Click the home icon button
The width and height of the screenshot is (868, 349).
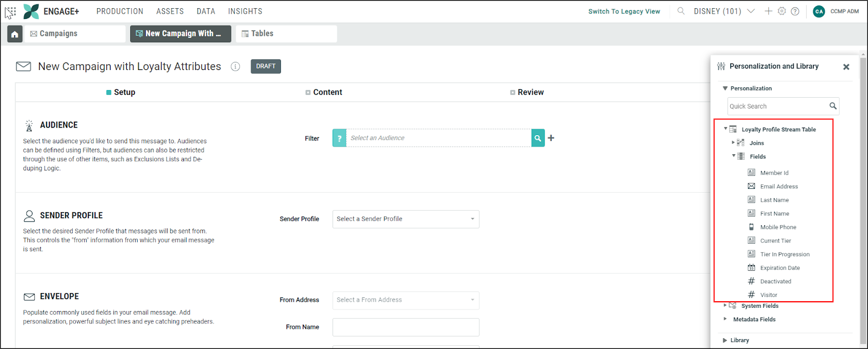[x=15, y=34]
